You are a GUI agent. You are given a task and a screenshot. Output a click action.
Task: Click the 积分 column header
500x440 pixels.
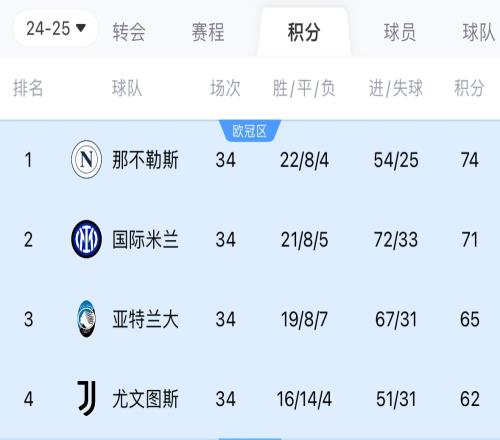pos(469,88)
